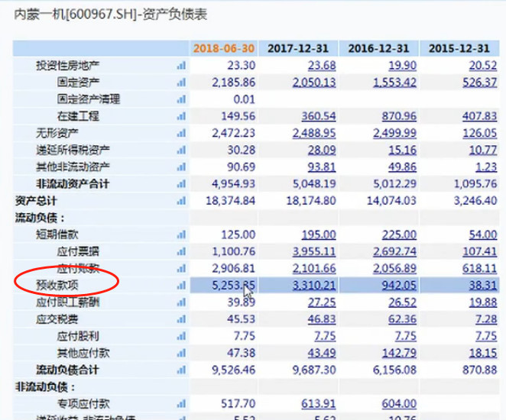The width and height of the screenshot is (506, 420).
Task: Select the 非流动负债： section heading
Action: click(45, 387)
